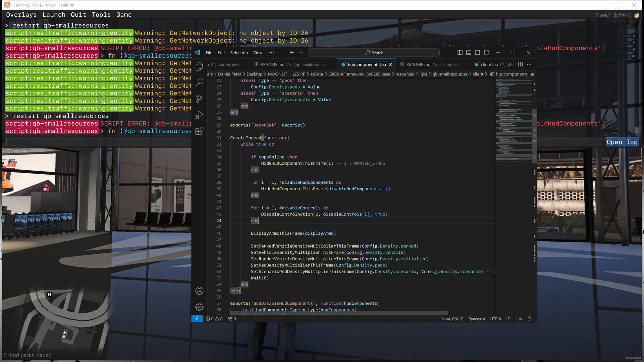644x362 pixels.
Task: Open the Selection menu
Action: click(x=239, y=53)
